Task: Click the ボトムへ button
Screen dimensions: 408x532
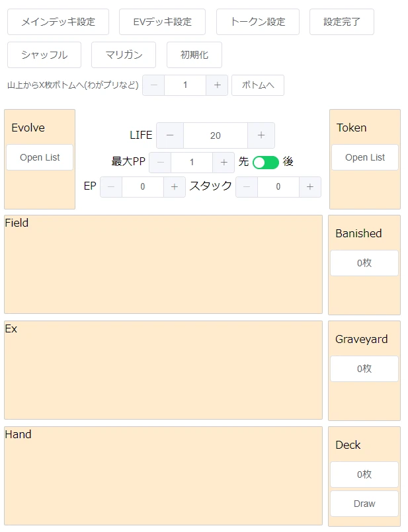Action: (x=258, y=85)
